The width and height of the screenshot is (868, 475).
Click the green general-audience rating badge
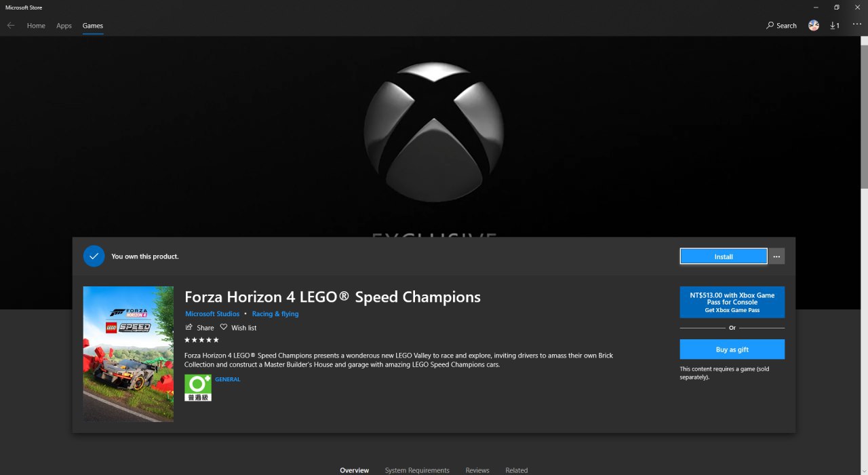198,387
